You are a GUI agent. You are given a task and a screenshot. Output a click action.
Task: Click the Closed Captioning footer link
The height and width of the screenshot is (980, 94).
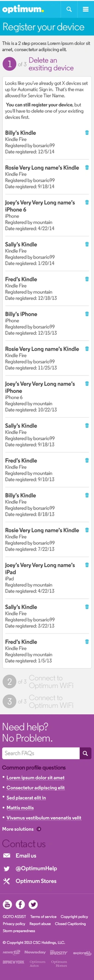click(70, 924)
